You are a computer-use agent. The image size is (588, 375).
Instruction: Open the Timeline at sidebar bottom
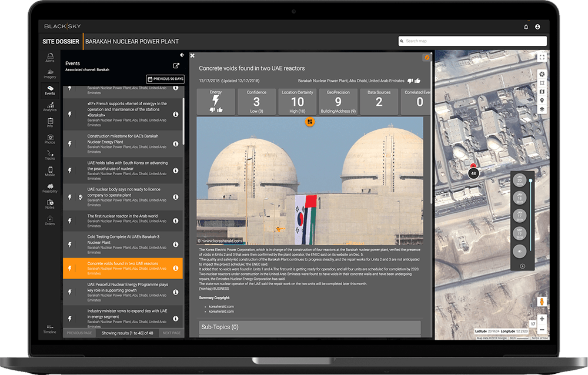(x=49, y=329)
